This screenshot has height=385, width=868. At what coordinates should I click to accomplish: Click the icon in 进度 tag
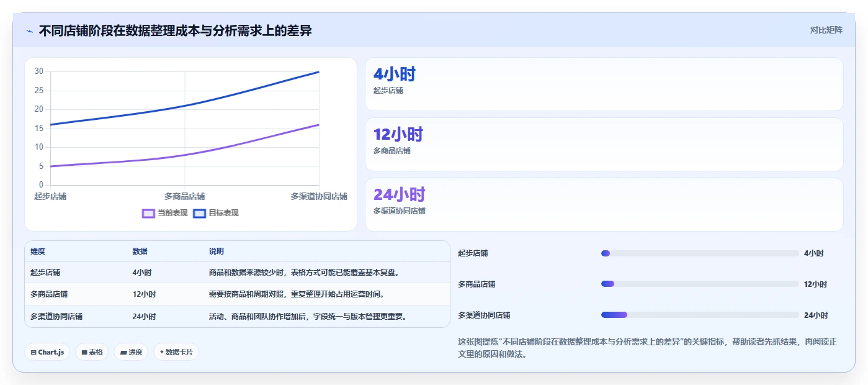[123, 352]
